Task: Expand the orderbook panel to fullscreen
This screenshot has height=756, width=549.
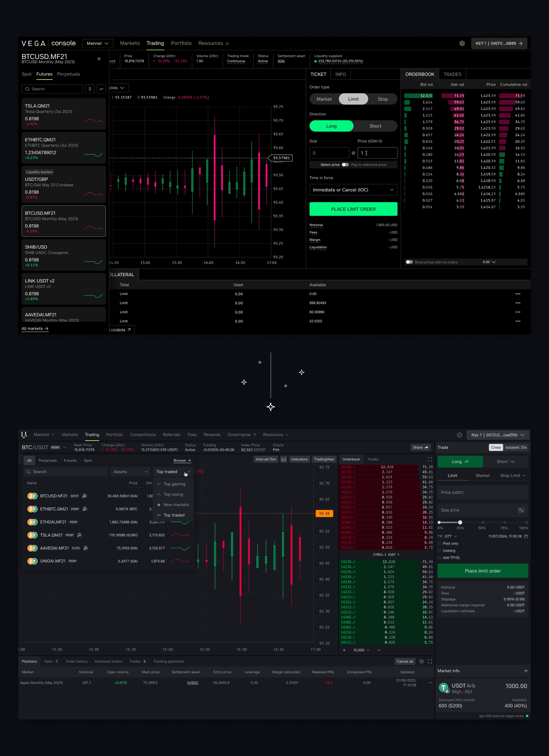Action: tap(430, 459)
